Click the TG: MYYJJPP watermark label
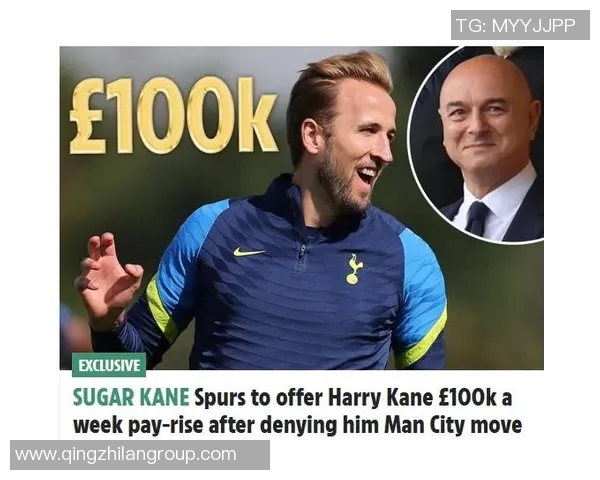600x480 pixels. tap(520, 25)
